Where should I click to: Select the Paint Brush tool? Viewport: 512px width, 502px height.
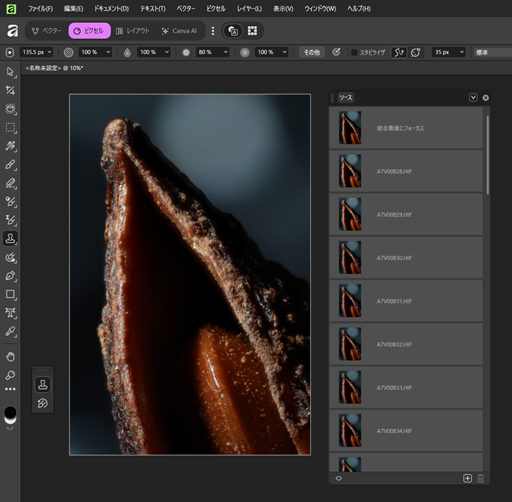(x=10, y=165)
